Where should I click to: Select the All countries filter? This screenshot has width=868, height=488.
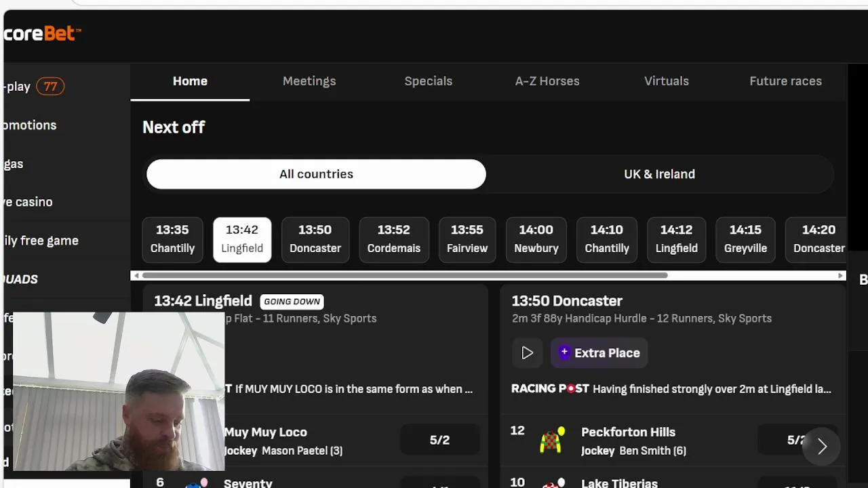[316, 174]
